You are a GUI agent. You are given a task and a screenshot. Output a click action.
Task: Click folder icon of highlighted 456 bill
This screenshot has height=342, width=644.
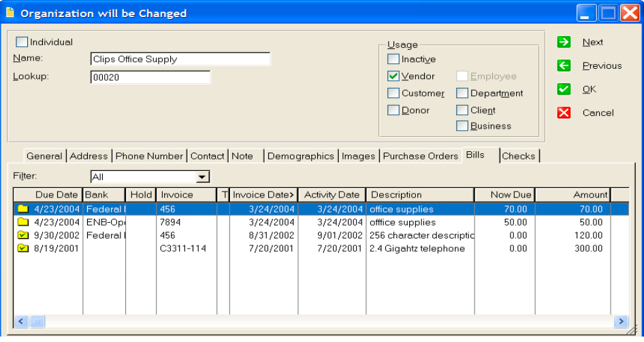tap(23, 209)
